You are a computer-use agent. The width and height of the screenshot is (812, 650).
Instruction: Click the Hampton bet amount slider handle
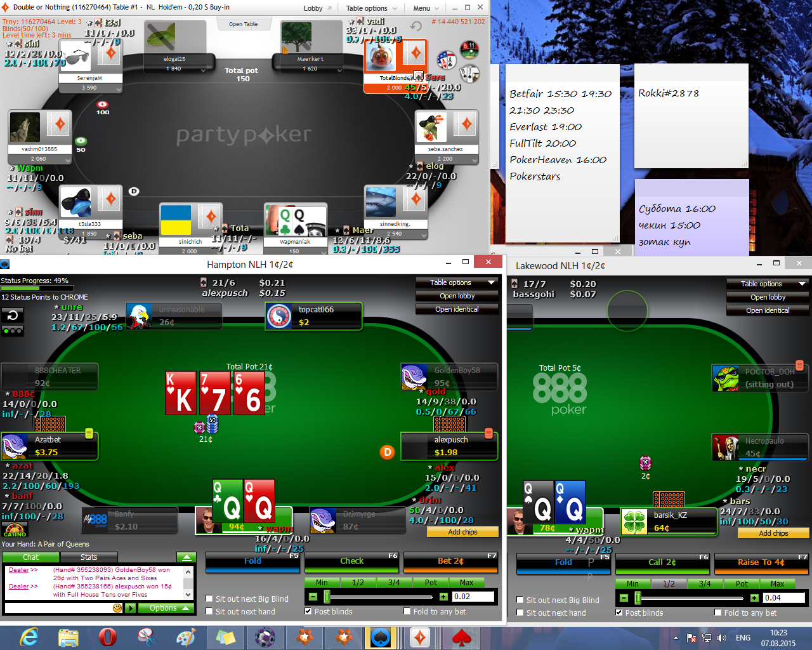pos(327,597)
